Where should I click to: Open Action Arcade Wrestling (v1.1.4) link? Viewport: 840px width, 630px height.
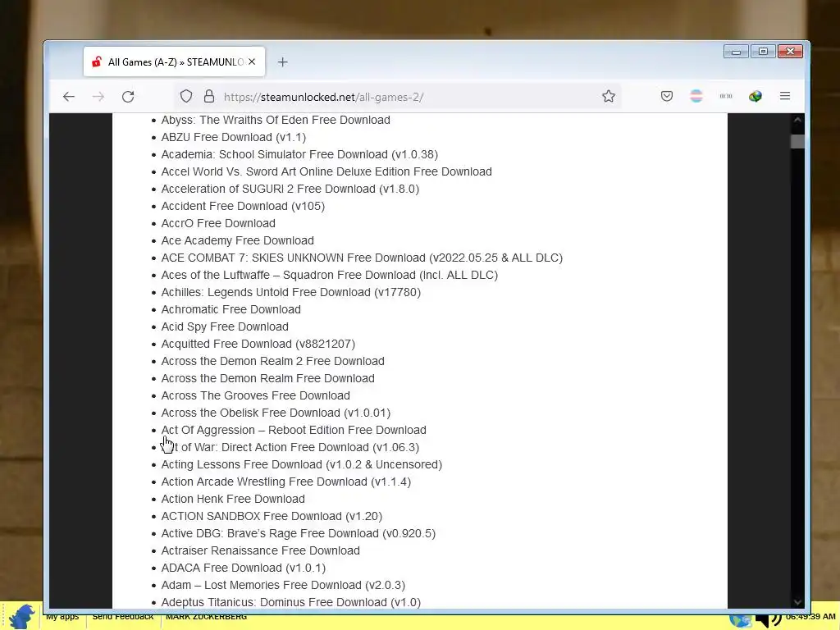tap(286, 482)
